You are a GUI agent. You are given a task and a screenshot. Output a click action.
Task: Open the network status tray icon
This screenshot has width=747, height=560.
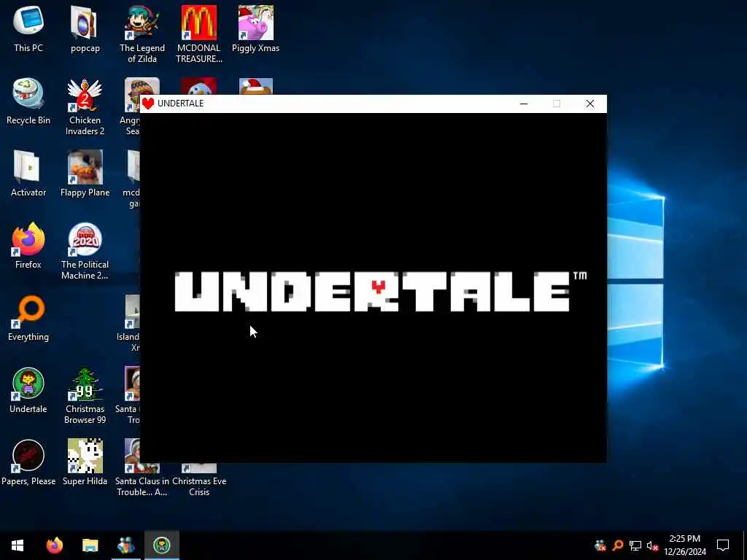(635, 545)
